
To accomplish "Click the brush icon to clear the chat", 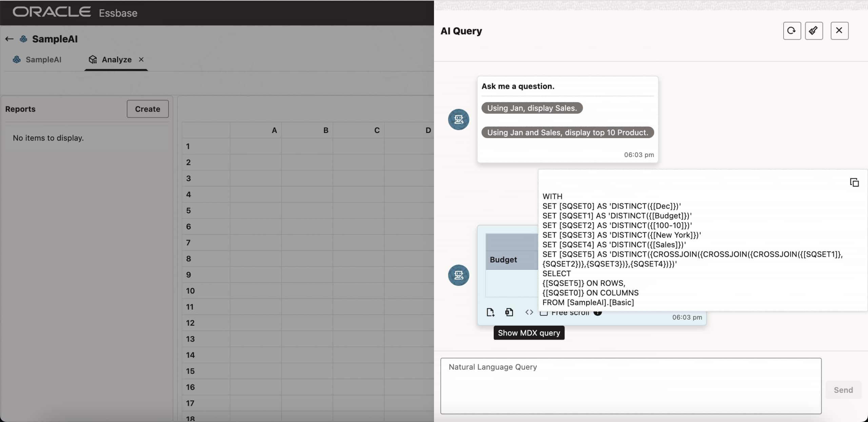I will pyautogui.click(x=814, y=31).
